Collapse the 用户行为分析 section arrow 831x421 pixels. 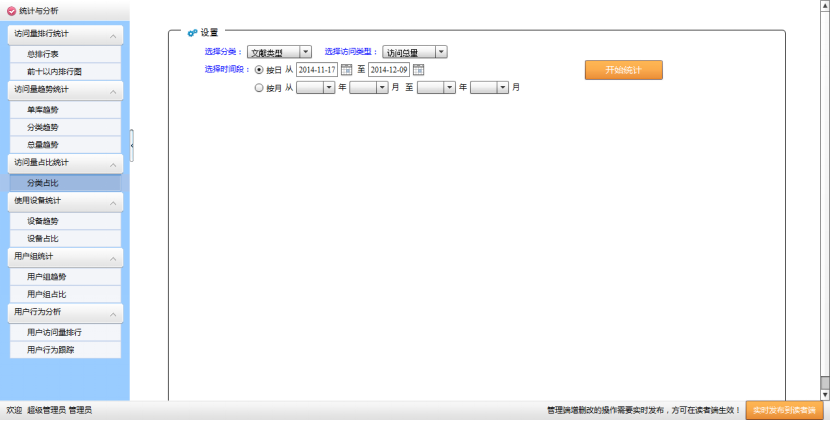point(114,313)
